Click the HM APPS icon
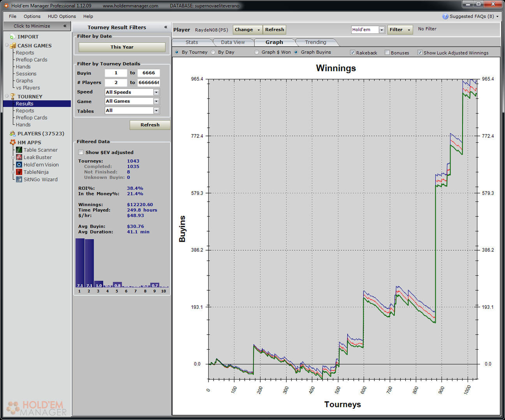Screen dimensions: 505x420 13,142
